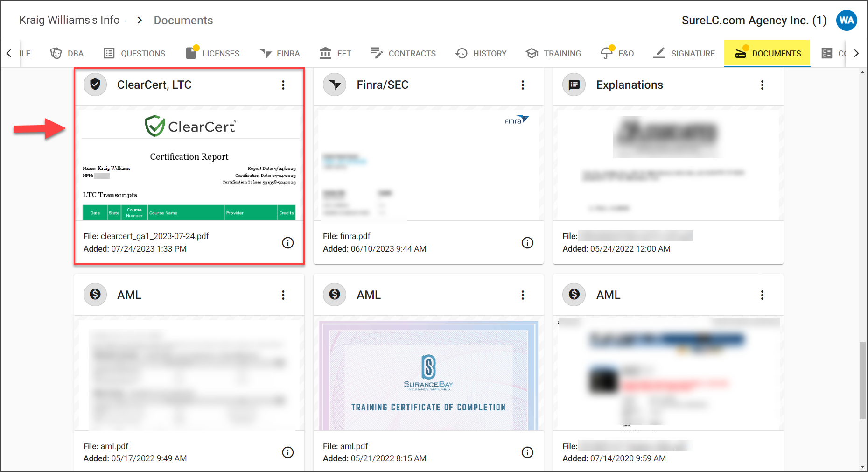
Task: Open the Finra document preview thumbnail
Action: coord(428,163)
